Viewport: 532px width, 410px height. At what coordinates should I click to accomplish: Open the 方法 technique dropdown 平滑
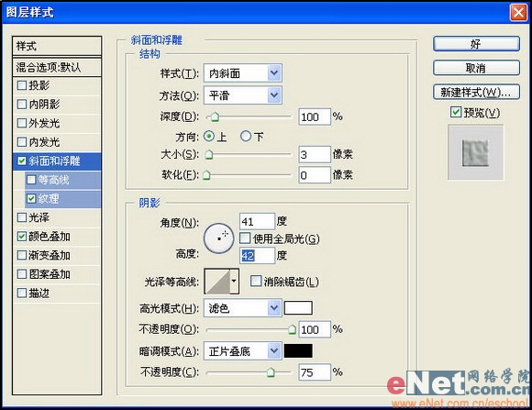point(242,95)
